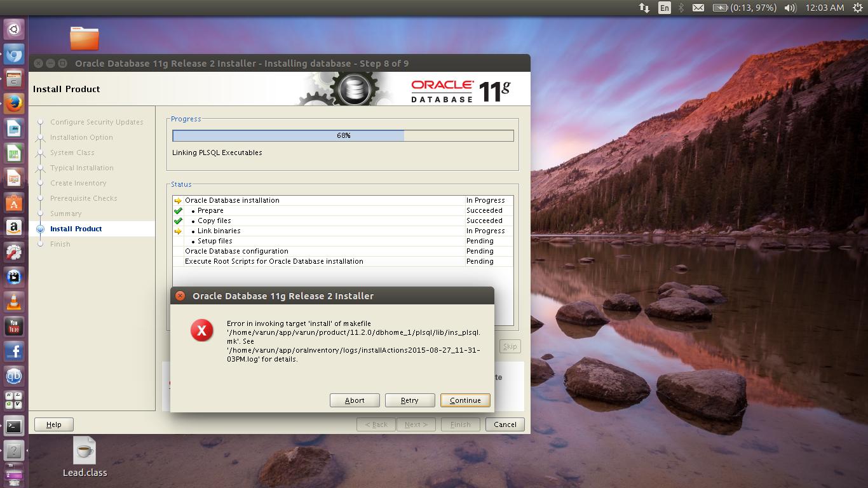
Task: Open the En keyboard layout indicator
Action: coord(665,8)
